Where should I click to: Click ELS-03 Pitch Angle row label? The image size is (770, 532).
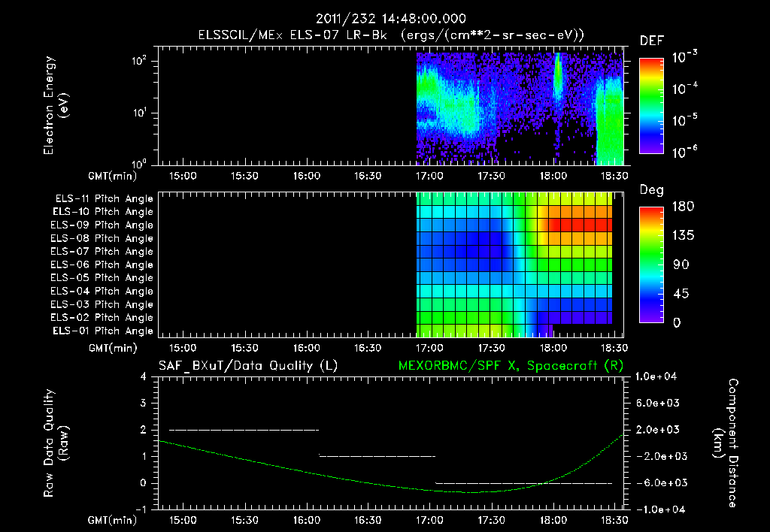point(102,304)
